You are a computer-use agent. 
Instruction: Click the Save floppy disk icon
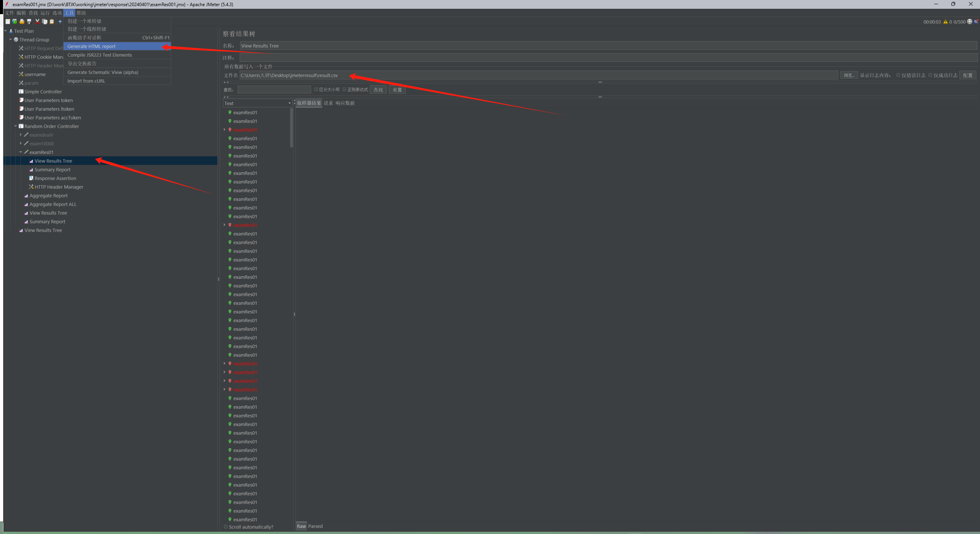point(29,22)
